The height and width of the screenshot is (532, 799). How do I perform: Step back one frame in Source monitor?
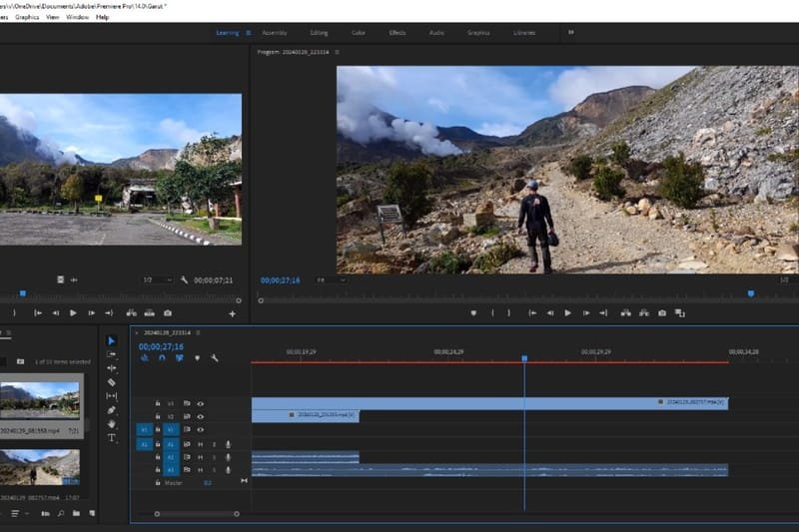[56, 313]
